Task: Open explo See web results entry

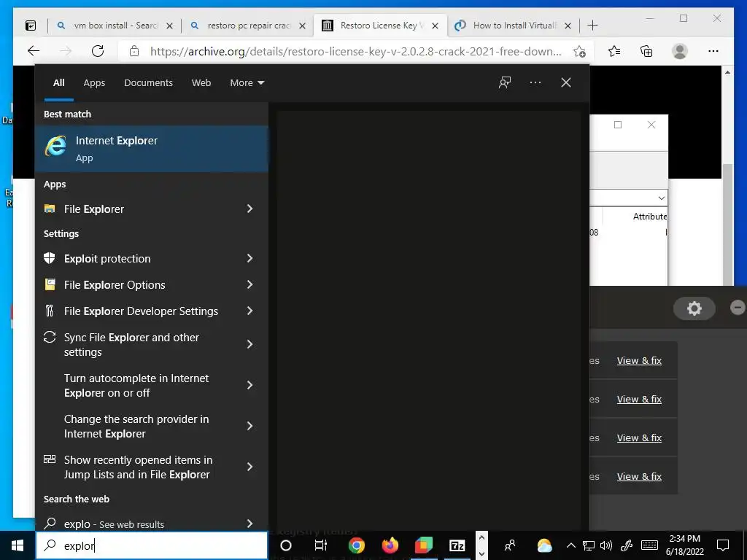Action: [152, 524]
